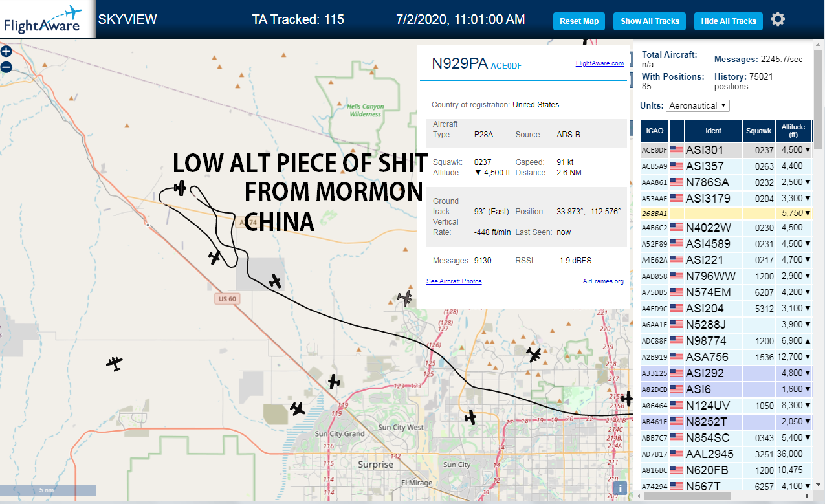The image size is (825, 504).
Task: Select the N98774 row in aircraft table
Action: click(726, 341)
